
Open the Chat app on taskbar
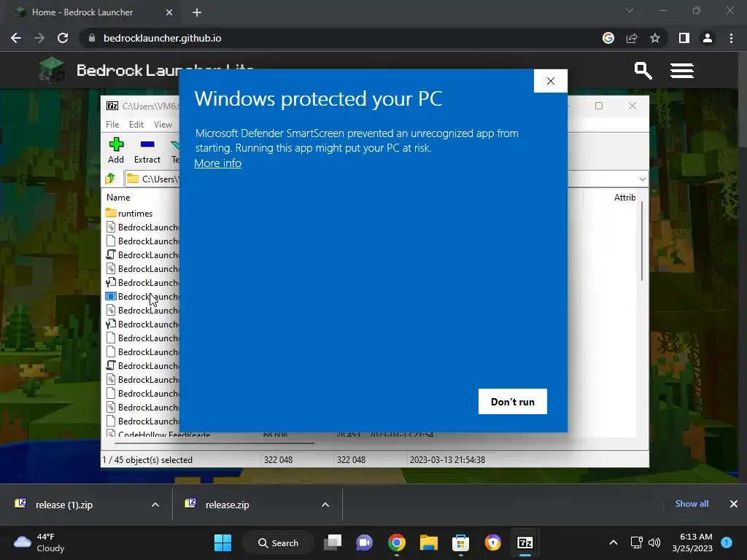click(365, 542)
